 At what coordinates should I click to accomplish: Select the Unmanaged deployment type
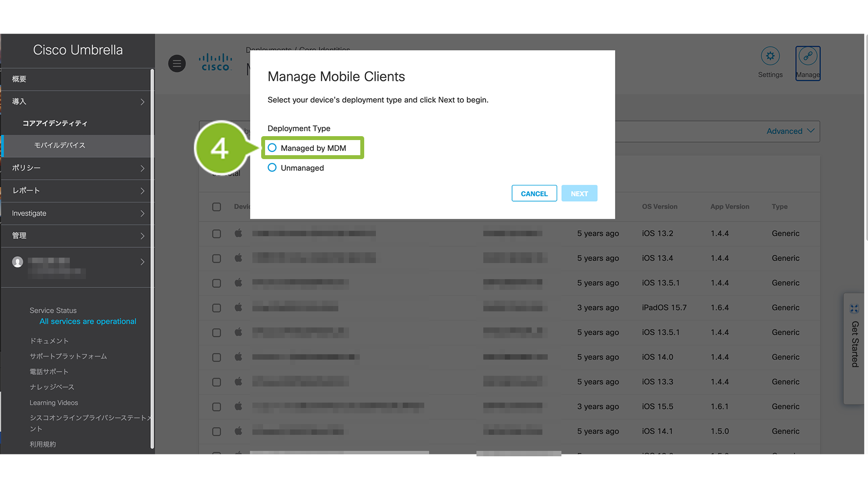pos(272,168)
